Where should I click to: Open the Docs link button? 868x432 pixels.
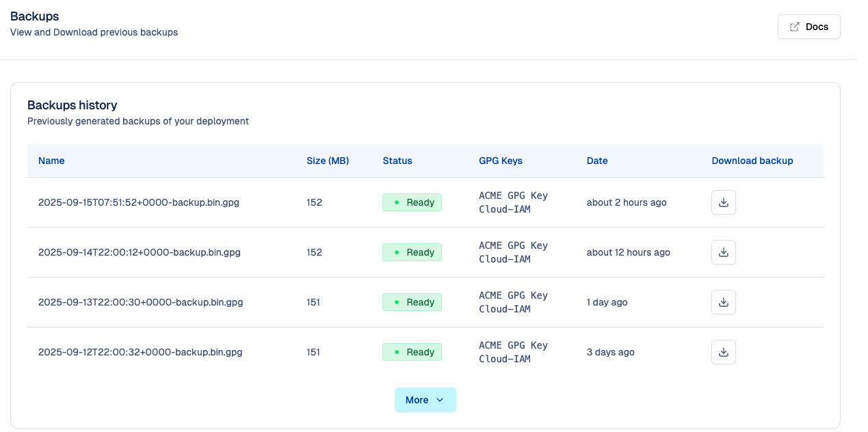pyautogui.click(x=809, y=27)
